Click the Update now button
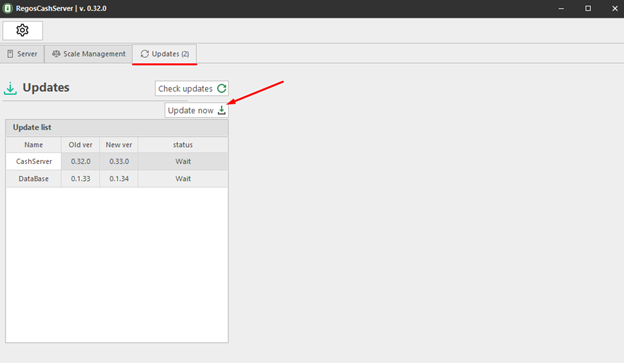The image size is (624, 363). tap(197, 110)
